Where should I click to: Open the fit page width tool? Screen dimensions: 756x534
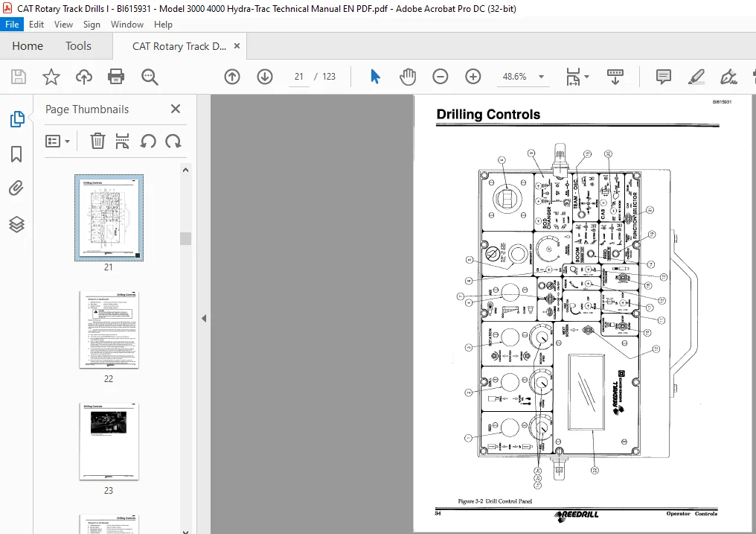tap(573, 77)
